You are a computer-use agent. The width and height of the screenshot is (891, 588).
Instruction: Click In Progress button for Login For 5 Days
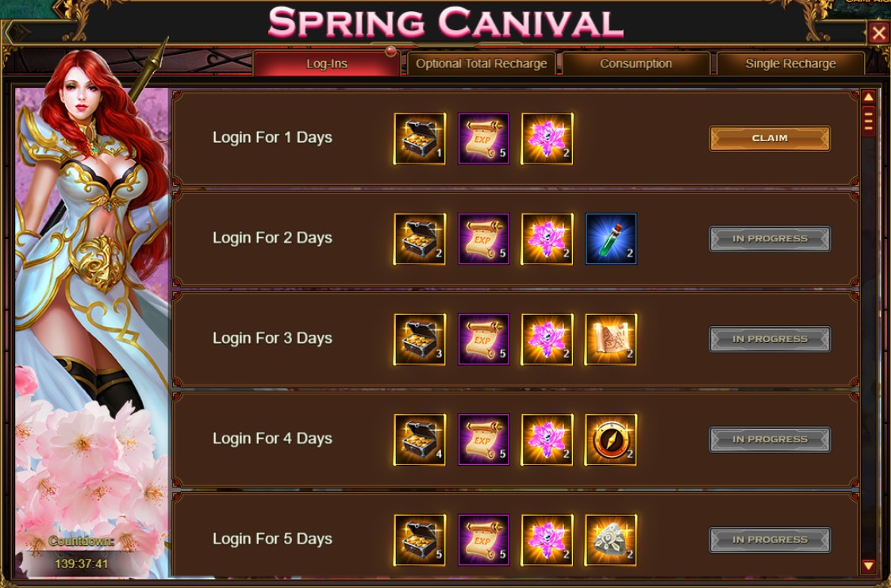click(770, 540)
